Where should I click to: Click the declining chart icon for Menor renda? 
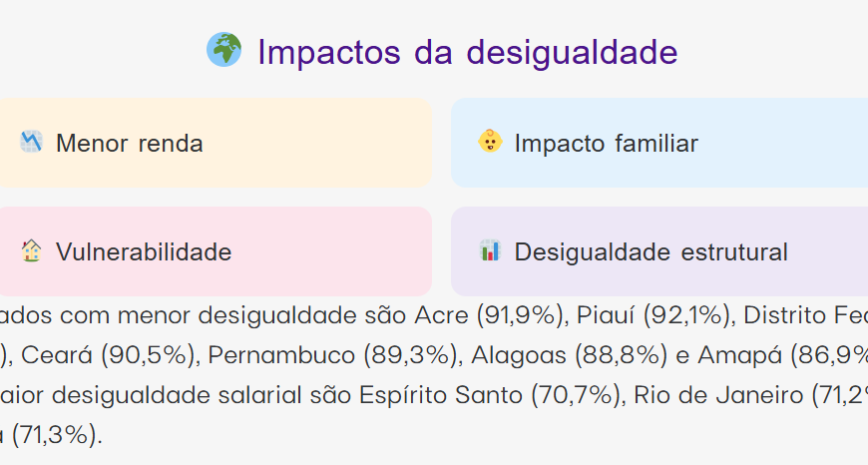click(x=31, y=142)
